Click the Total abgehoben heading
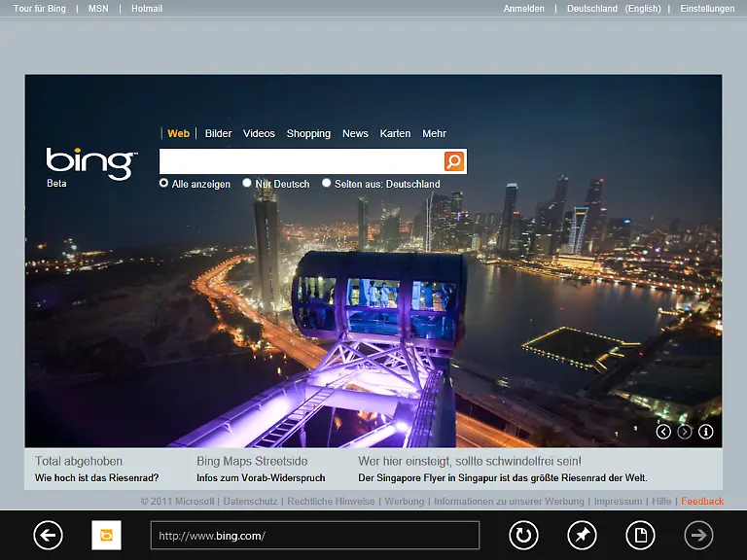This screenshot has height=560, width=747. pos(79,461)
